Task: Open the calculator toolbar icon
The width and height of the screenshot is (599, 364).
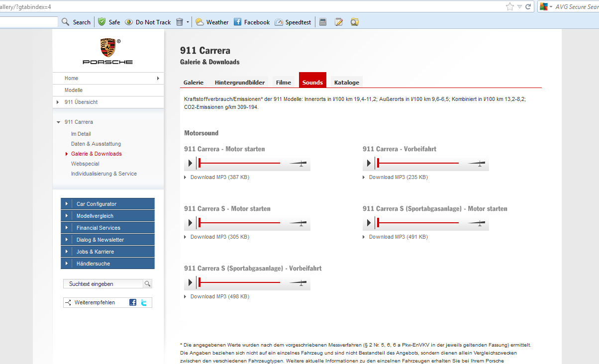Action: pos(323,22)
